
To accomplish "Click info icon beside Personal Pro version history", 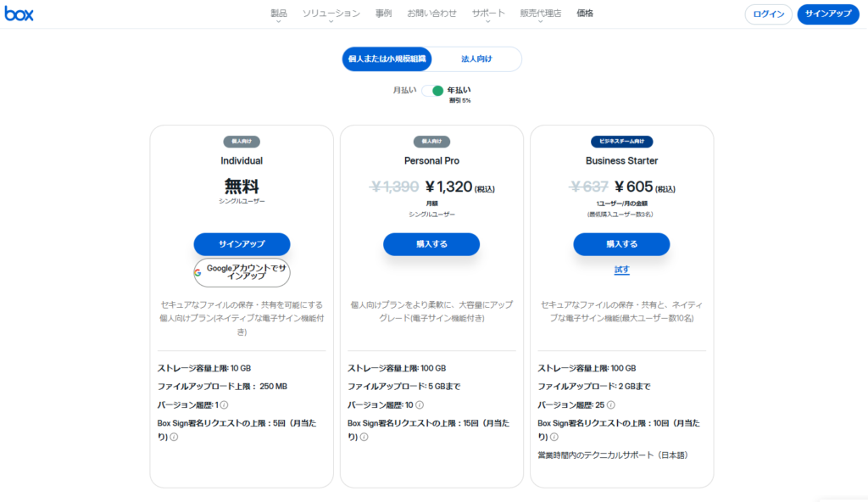I will [420, 404].
